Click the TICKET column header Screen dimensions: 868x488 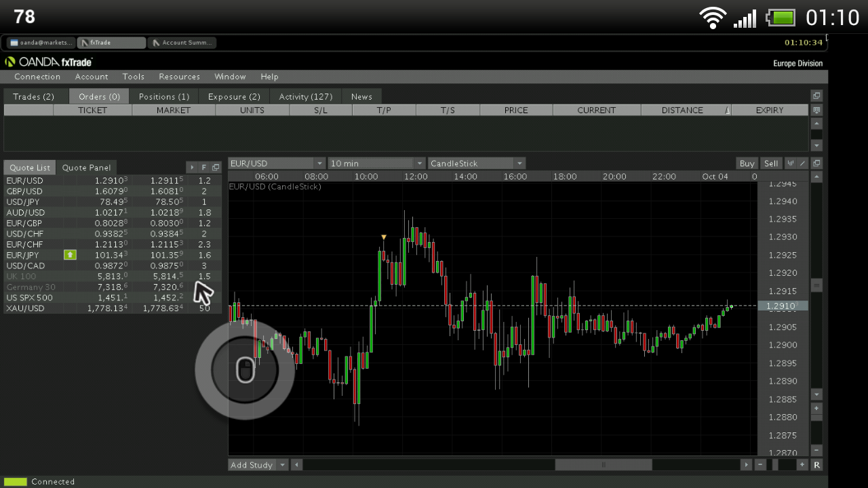(x=92, y=110)
